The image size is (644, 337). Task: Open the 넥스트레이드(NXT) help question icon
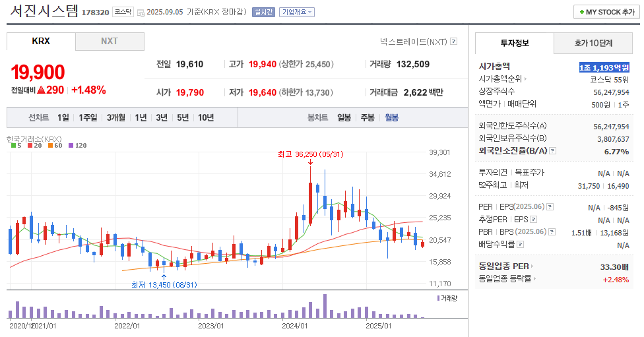pos(454,42)
